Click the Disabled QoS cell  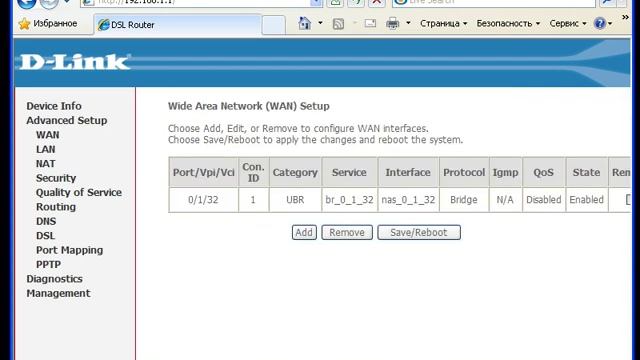544,200
